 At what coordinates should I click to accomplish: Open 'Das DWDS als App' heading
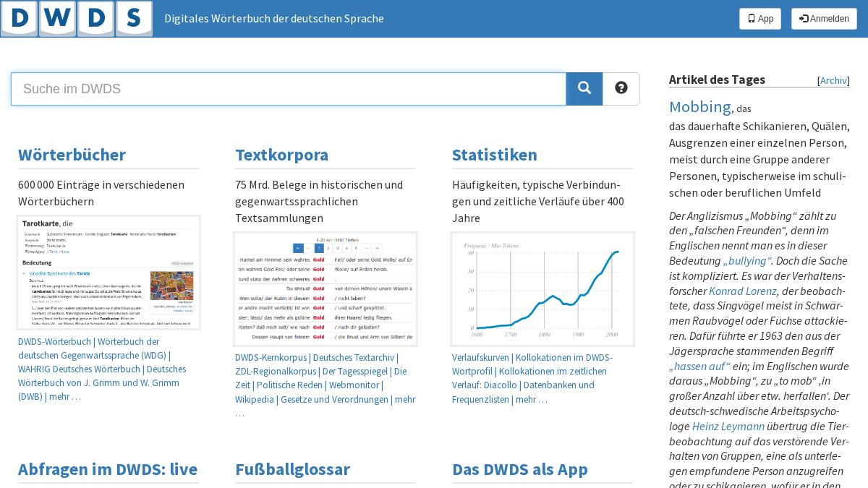[520, 469]
